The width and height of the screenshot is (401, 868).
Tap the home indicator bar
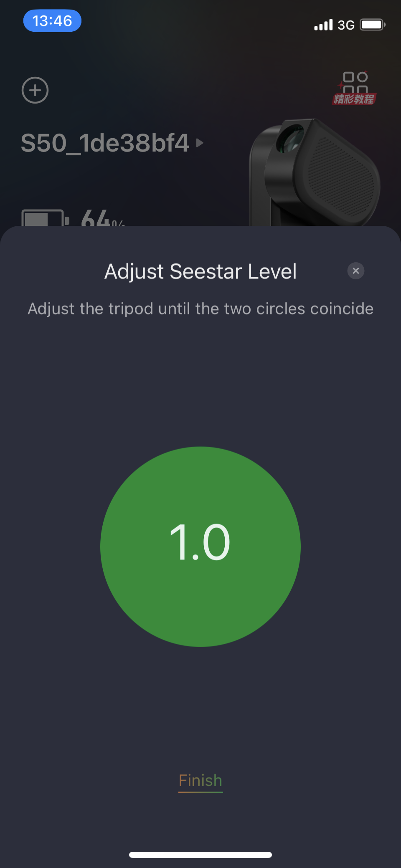click(x=200, y=855)
